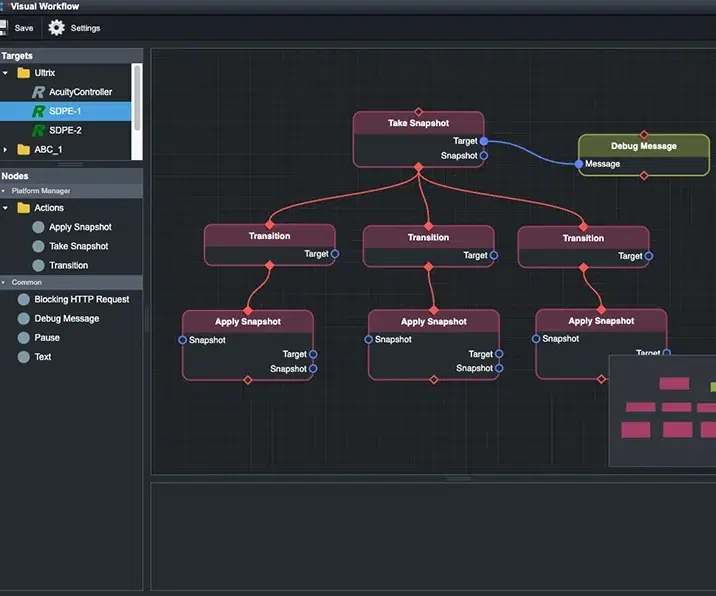Pick the Take Snapshot node circle icon
Viewport: 716px width, 596px height.
(38, 247)
